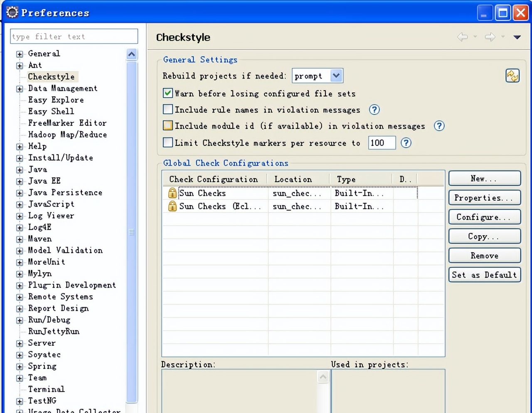Expand the MoreUnit node
The height and width of the screenshot is (413, 532).
pyautogui.click(x=20, y=263)
